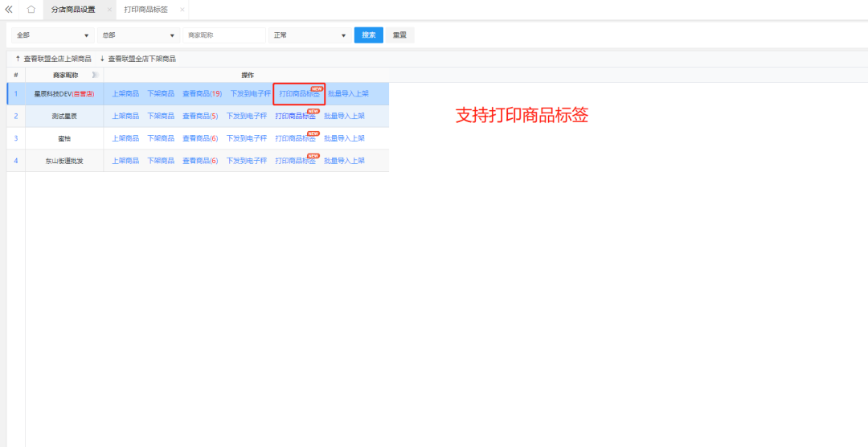Switch to the 打印商品标签 tab
The height and width of the screenshot is (447, 868).
tap(145, 10)
